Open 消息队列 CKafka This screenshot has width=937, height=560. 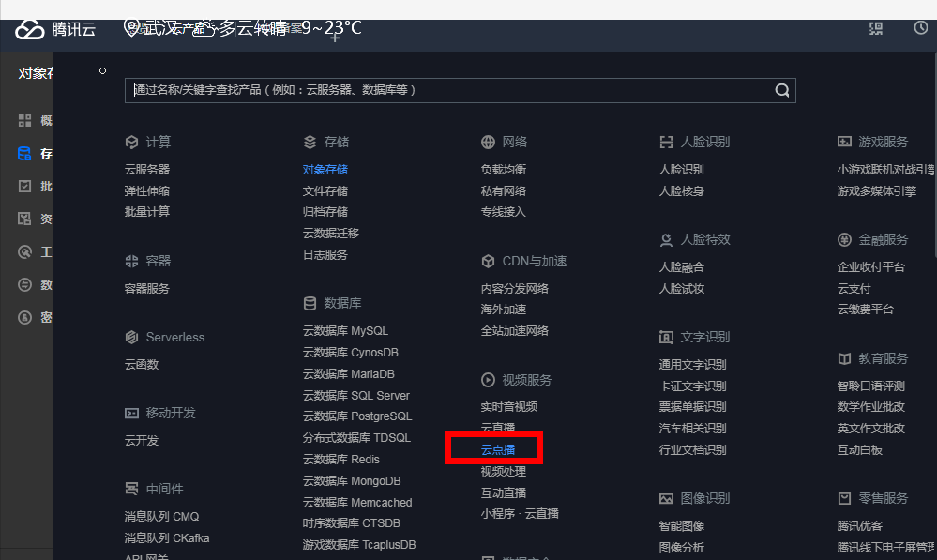(167, 537)
